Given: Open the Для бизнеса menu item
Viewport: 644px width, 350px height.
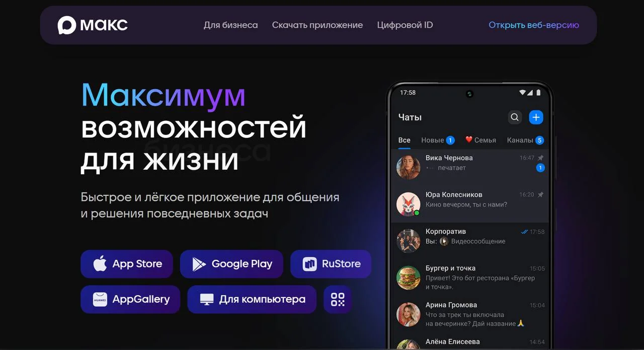Looking at the screenshot, I should (x=231, y=25).
